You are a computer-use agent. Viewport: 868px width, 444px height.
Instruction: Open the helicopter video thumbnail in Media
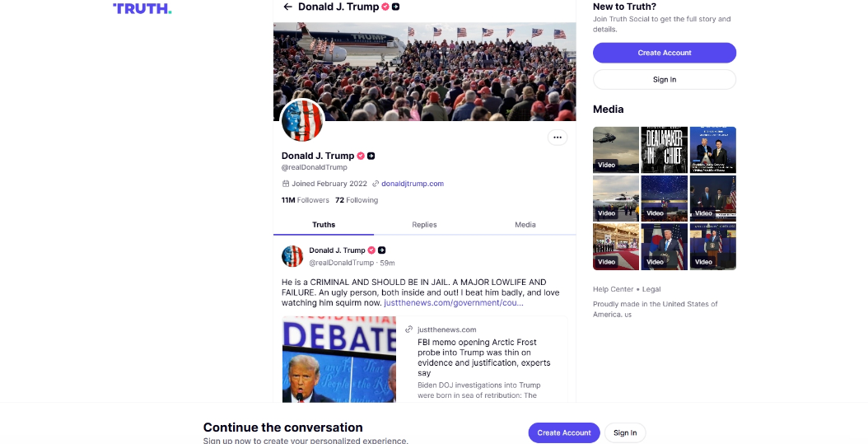click(x=615, y=150)
